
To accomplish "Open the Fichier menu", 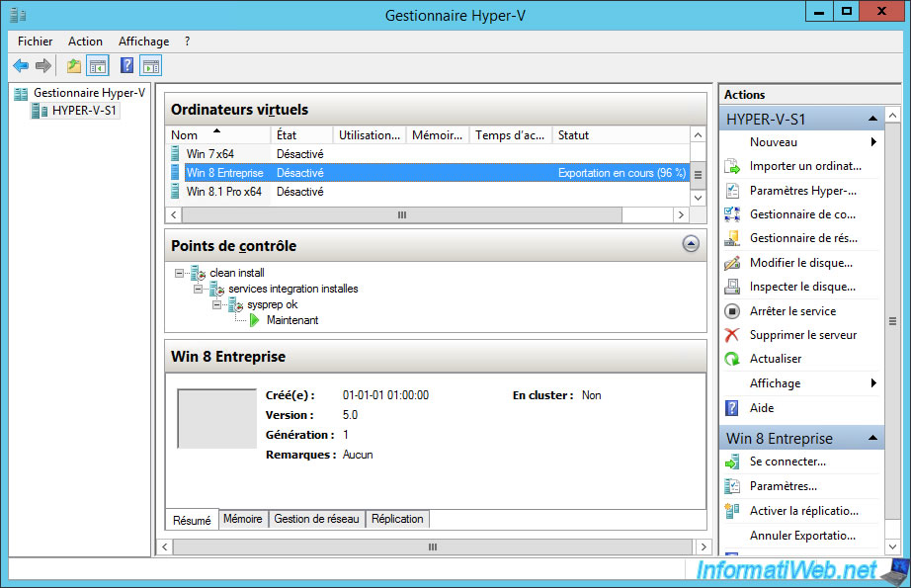I will (35, 42).
